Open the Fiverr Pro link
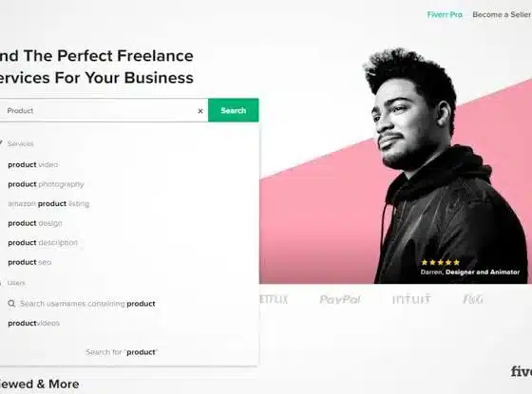The width and height of the screenshot is (532, 394). click(445, 14)
